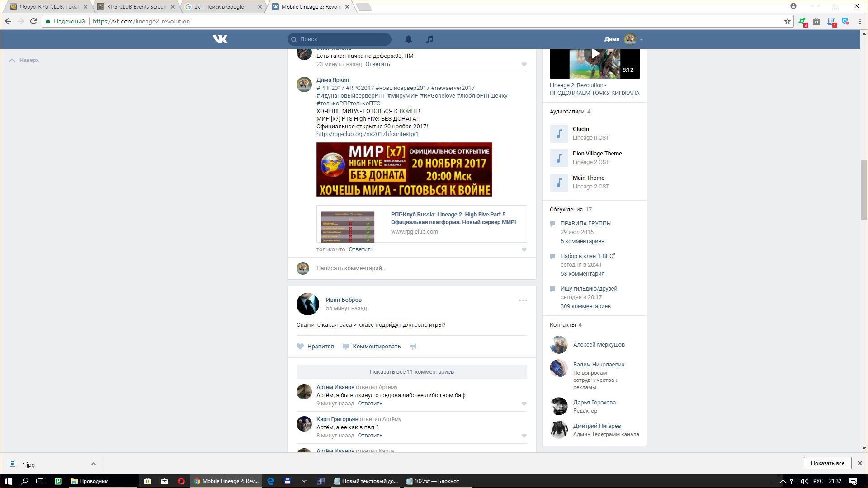868x488 pixels.
Task: Like Дима Яркин's comment heart
Action: (x=524, y=249)
